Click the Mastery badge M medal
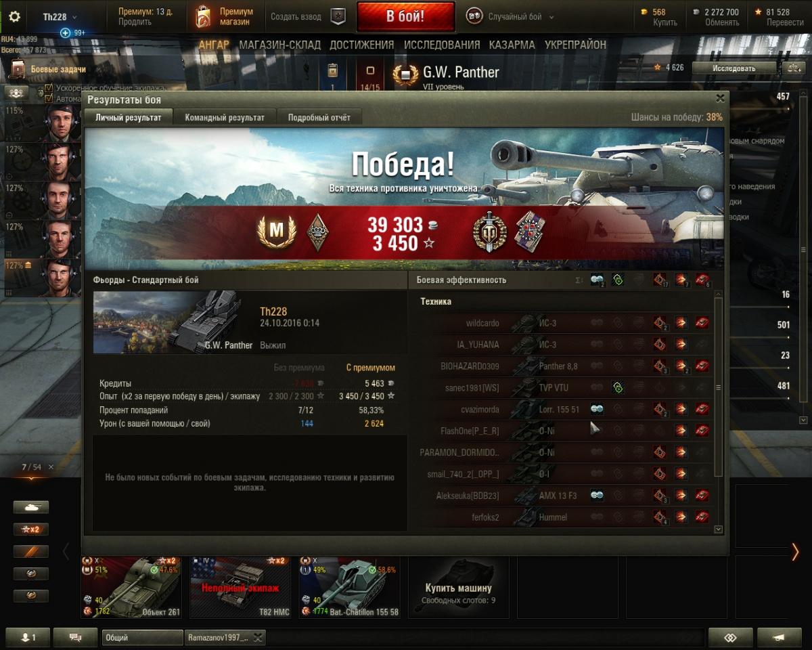 click(x=276, y=232)
